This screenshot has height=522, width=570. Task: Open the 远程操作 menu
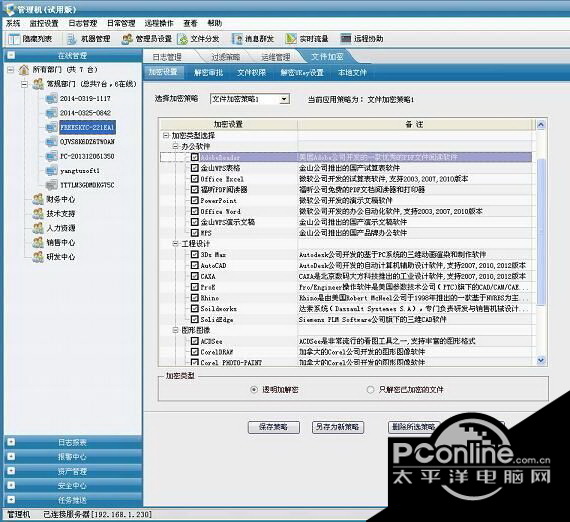point(159,23)
